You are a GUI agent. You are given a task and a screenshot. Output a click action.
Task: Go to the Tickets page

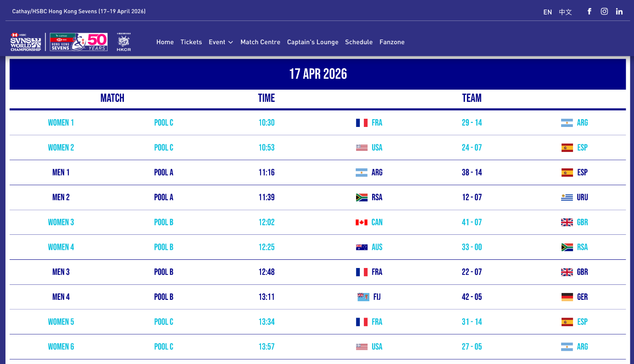point(191,42)
